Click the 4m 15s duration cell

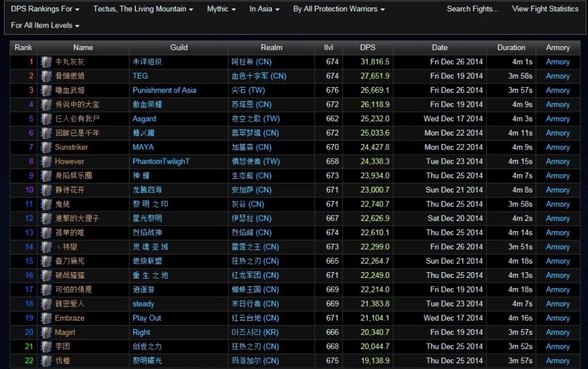(520, 162)
